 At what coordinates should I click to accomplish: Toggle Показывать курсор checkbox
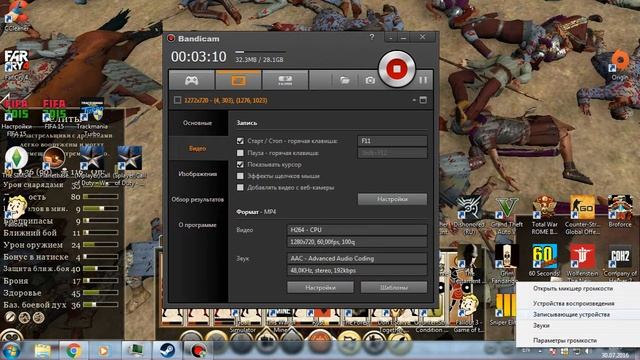[240, 164]
